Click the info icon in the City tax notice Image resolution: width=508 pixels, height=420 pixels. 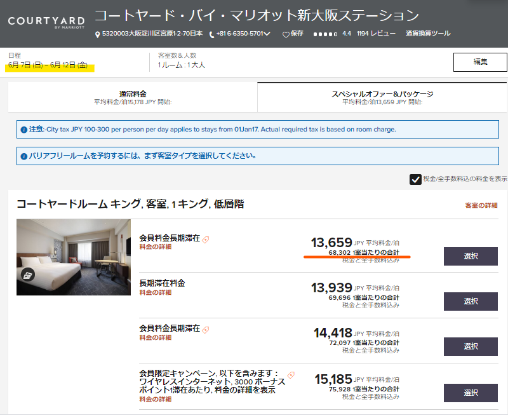click(23, 130)
